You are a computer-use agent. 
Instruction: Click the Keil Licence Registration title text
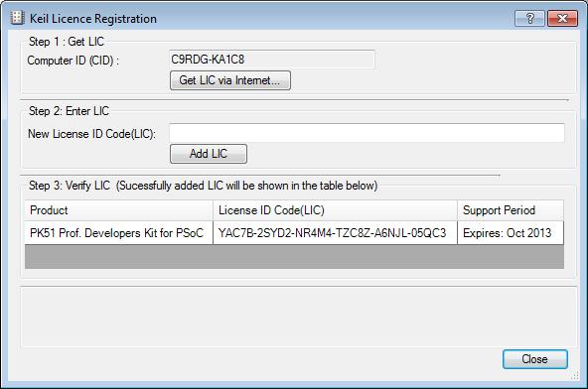[93, 19]
